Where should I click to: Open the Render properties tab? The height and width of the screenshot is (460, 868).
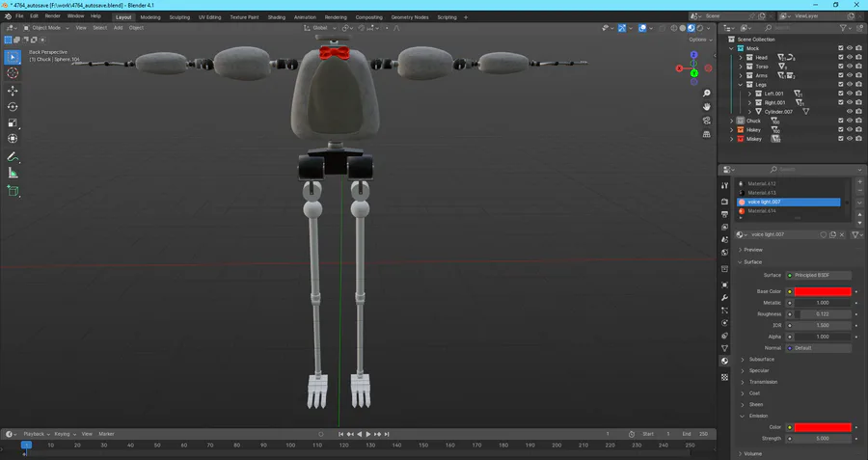tap(724, 202)
